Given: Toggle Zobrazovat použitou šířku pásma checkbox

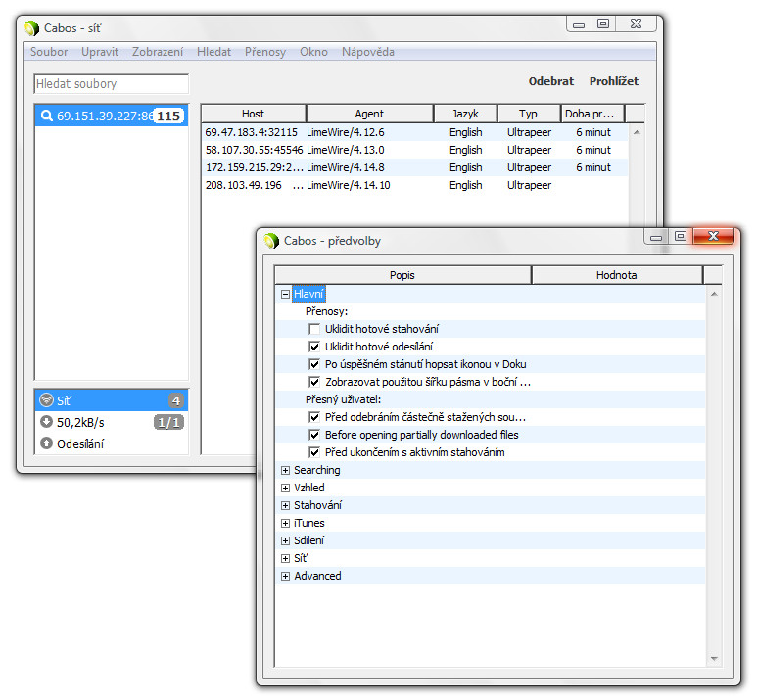Looking at the screenshot, I should tap(314, 382).
